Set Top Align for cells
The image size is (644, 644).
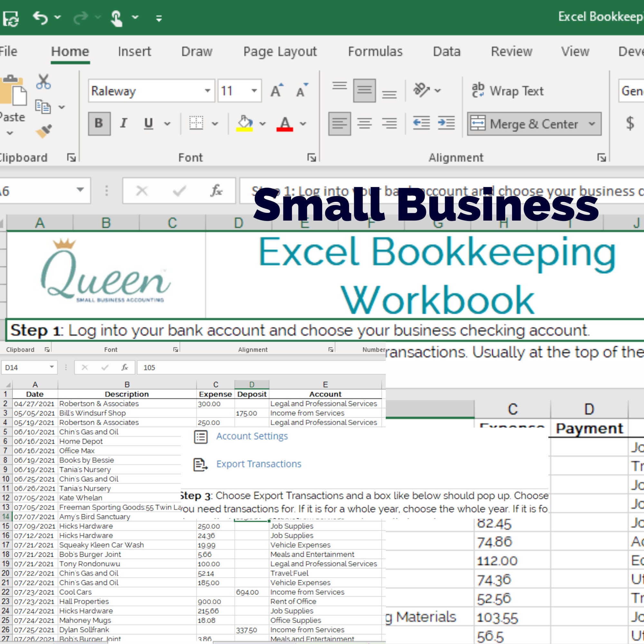coord(339,86)
